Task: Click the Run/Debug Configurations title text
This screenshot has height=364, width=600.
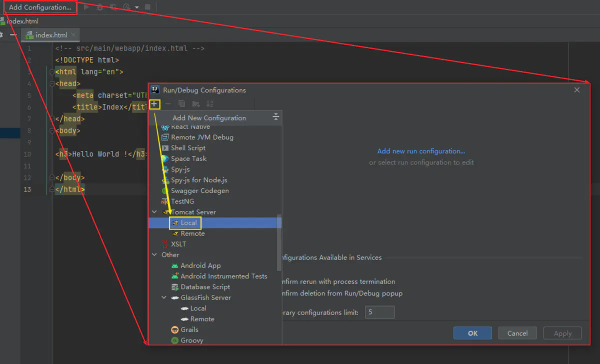Action: click(x=204, y=90)
